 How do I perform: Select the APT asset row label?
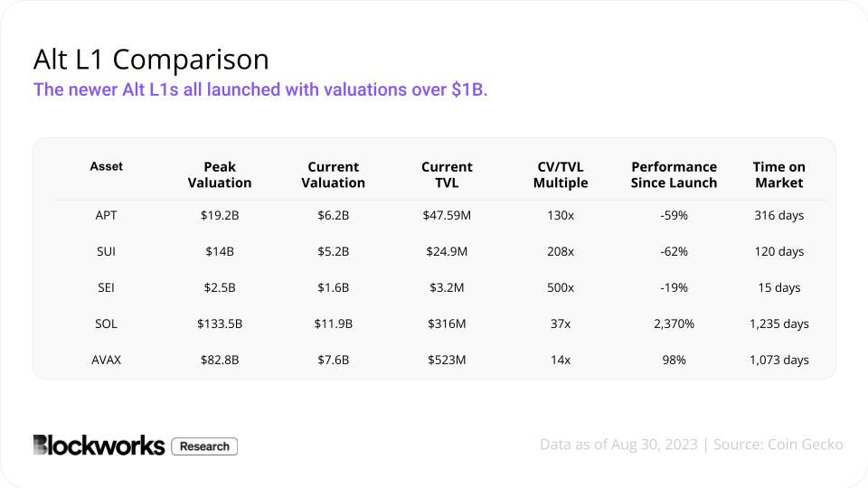(107, 216)
